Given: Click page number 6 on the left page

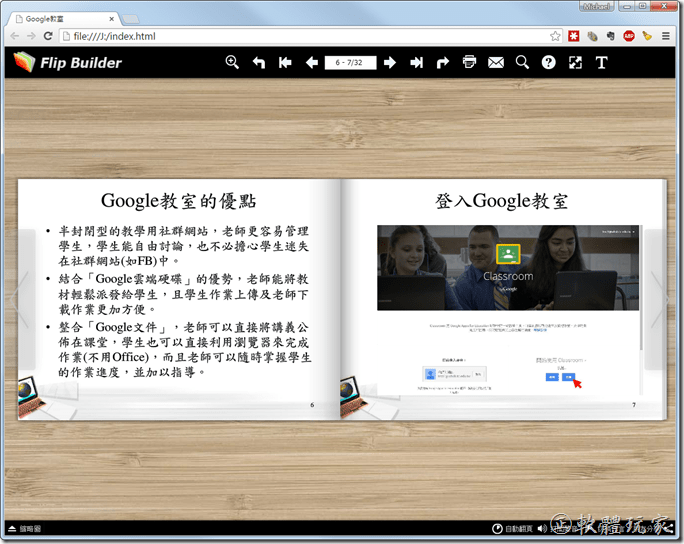Looking at the screenshot, I should (x=312, y=405).
